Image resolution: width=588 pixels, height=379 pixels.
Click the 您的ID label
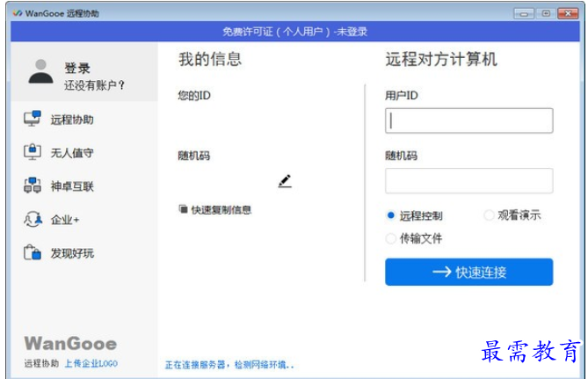coord(194,95)
